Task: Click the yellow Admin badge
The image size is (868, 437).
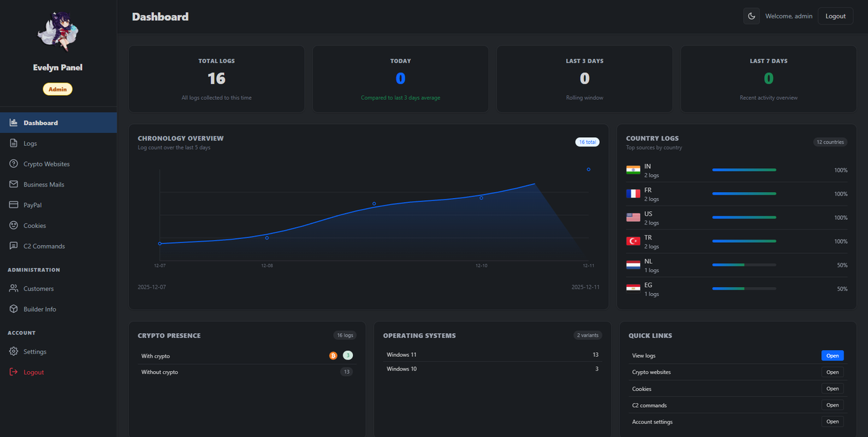Action: tap(58, 89)
